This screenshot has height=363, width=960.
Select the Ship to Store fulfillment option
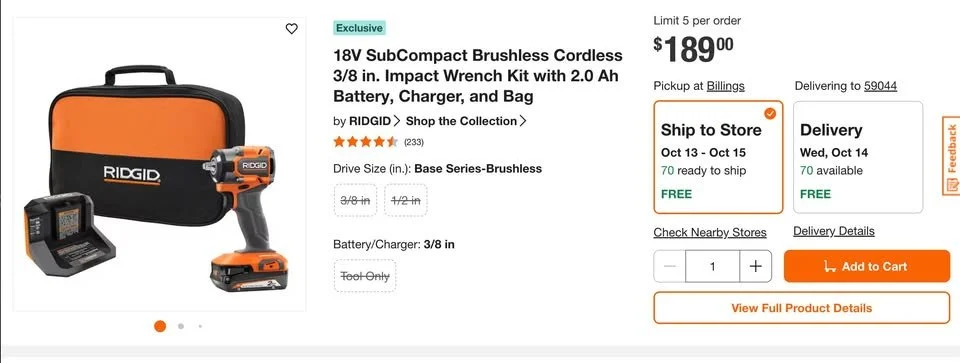tap(718, 157)
